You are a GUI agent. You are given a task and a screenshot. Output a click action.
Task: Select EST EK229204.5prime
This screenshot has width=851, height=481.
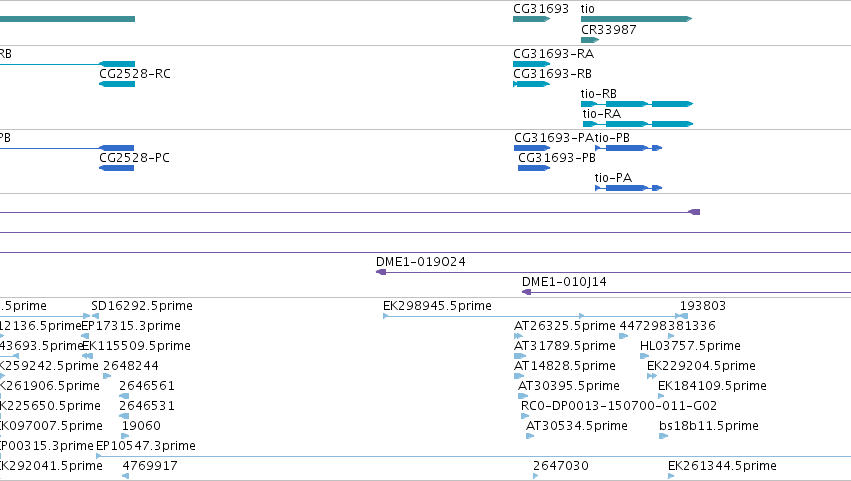coord(701,366)
